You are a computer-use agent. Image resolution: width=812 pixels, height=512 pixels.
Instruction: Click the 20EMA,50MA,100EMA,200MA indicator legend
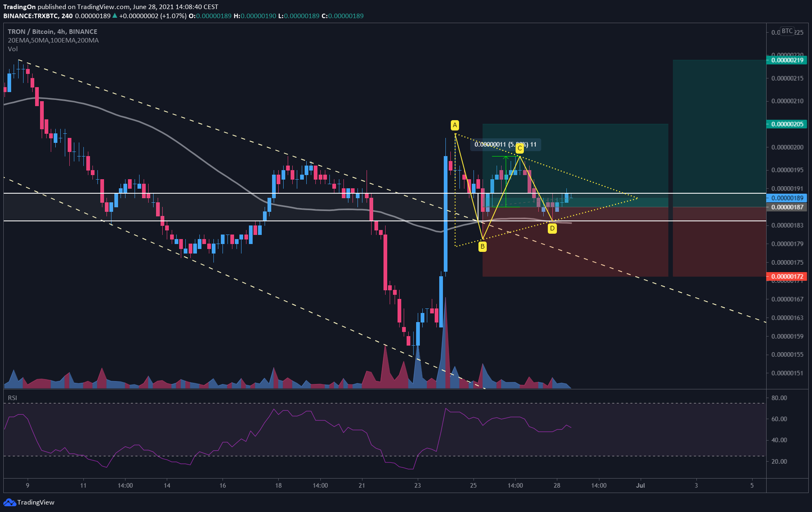[x=53, y=40]
